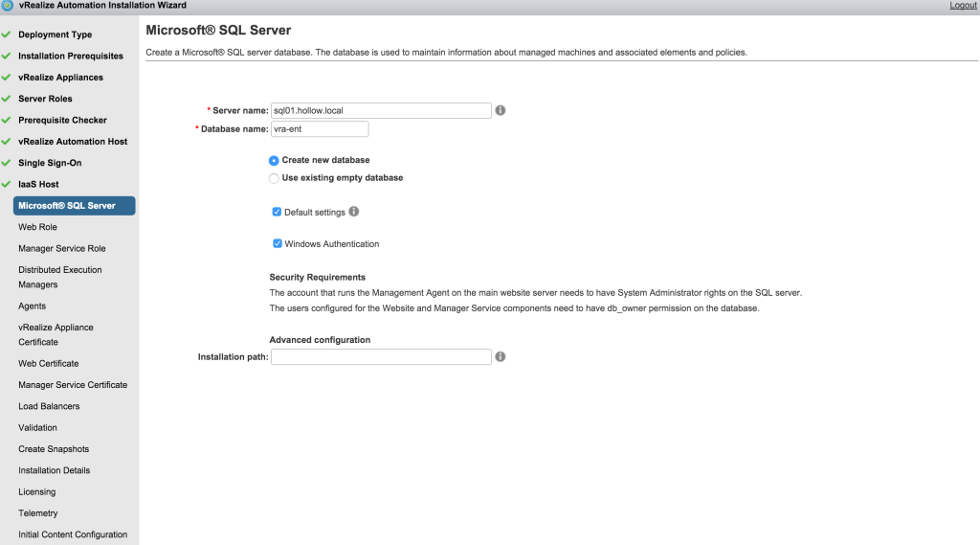Image resolution: width=980 pixels, height=545 pixels.
Task: Click the vRealize Automation logo icon
Action: [x=8, y=6]
